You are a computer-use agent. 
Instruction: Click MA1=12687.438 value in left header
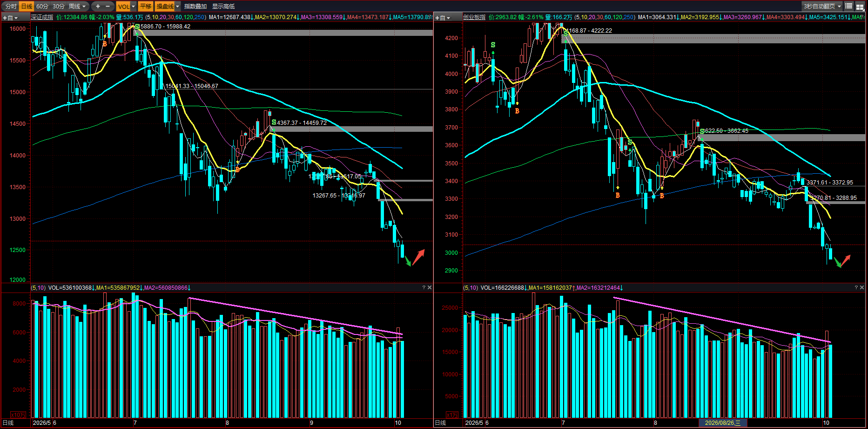point(230,17)
